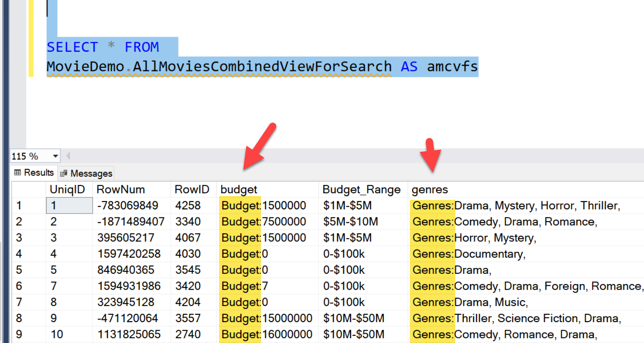Select RowNum cell 323945128
Viewport: 644px width, 343px height.
(132, 302)
